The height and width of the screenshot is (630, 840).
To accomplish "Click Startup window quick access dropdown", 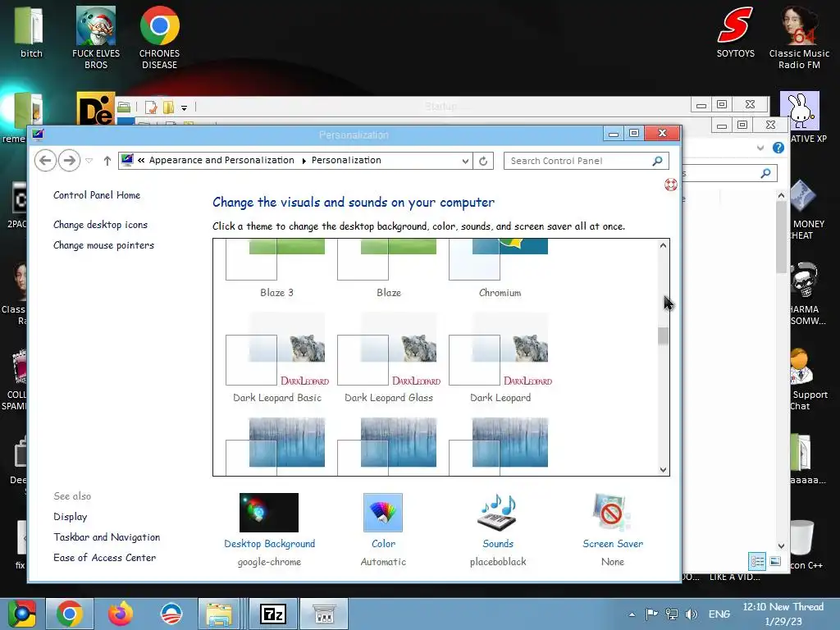I will click(x=184, y=107).
